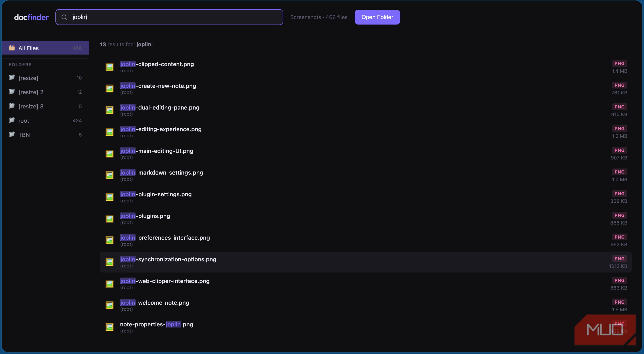Open joplin-welcome-note.png result
This screenshot has height=354, width=644.
pos(366,306)
